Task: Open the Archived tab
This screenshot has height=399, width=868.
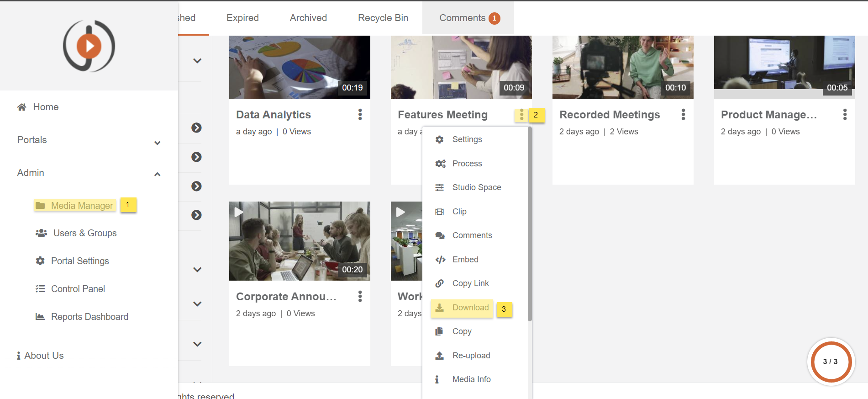Action: 308,18
